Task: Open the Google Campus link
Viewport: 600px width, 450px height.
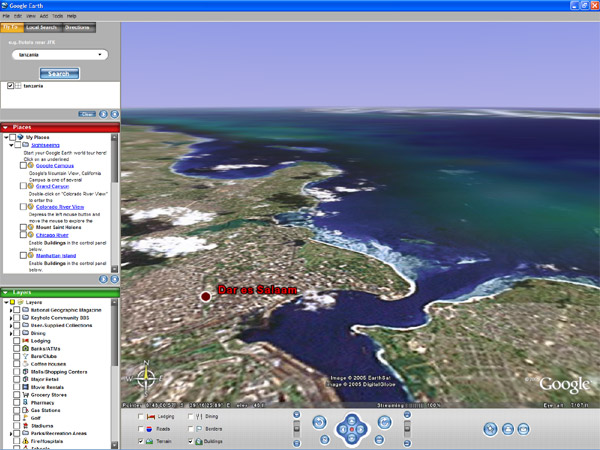Action: point(55,166)
